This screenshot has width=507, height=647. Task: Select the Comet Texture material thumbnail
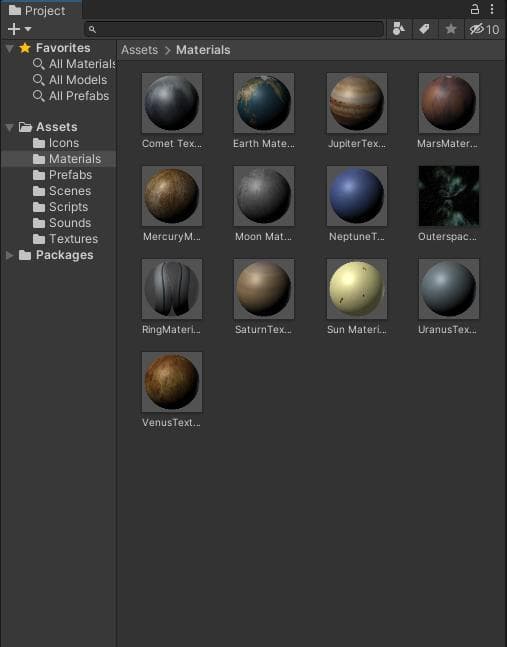coord(172,103)
